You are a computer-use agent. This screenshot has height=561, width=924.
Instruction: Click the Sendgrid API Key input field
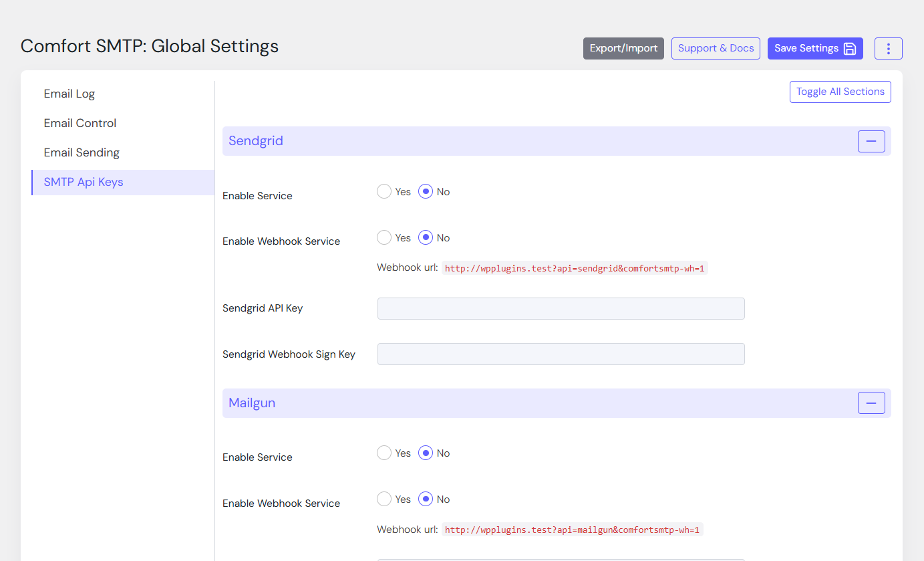(561, 309)
